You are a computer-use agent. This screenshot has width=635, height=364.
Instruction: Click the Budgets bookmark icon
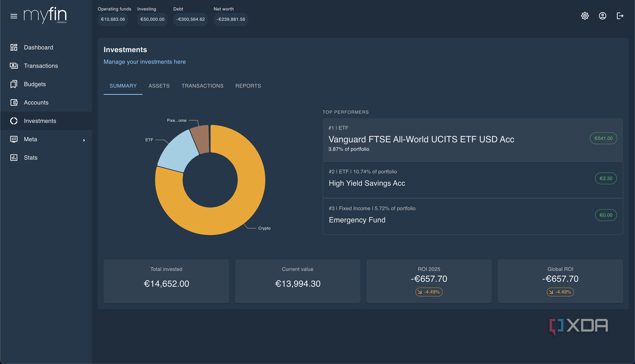(14, 84)
